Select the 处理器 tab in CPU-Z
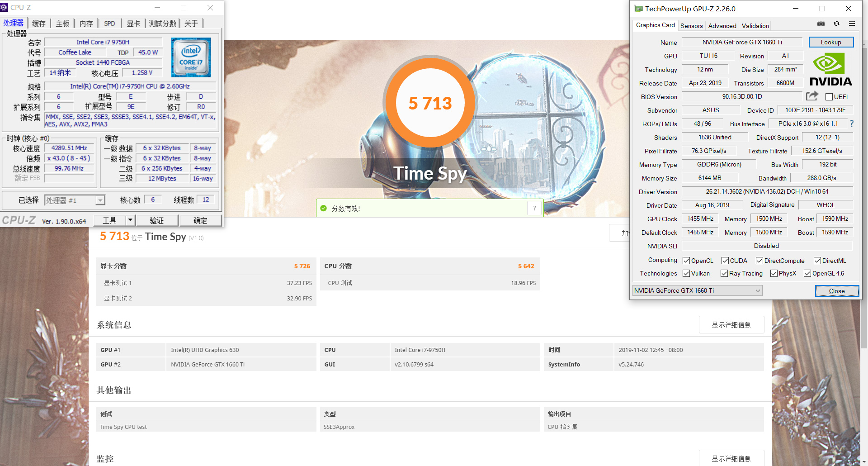The image size is (868, 466). [14, 23]
